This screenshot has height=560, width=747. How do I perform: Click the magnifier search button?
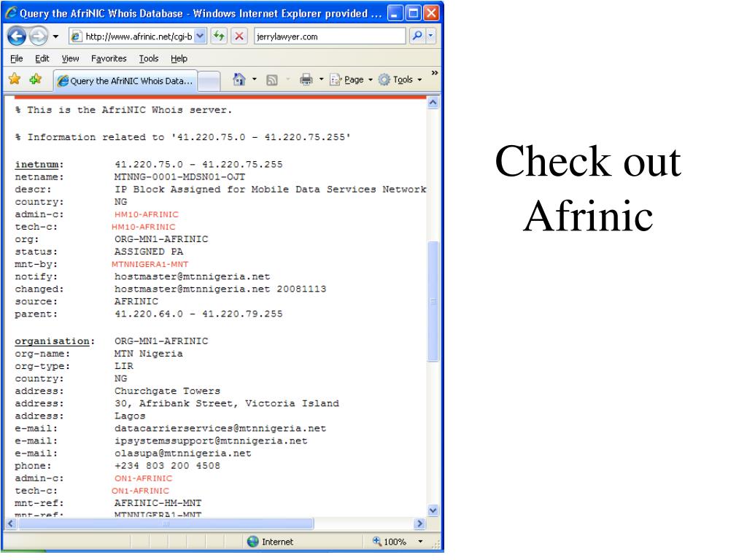click(x=417, y=36)
